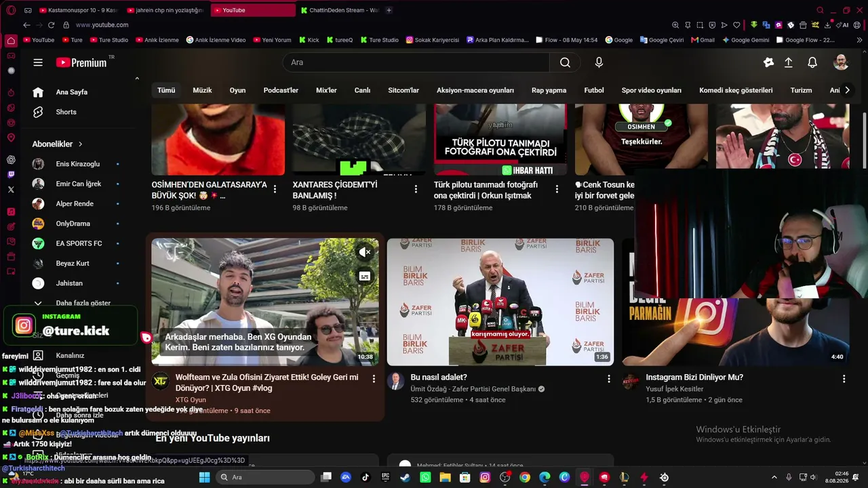Open the Twitch icon in the Opera sidebar

11,174
